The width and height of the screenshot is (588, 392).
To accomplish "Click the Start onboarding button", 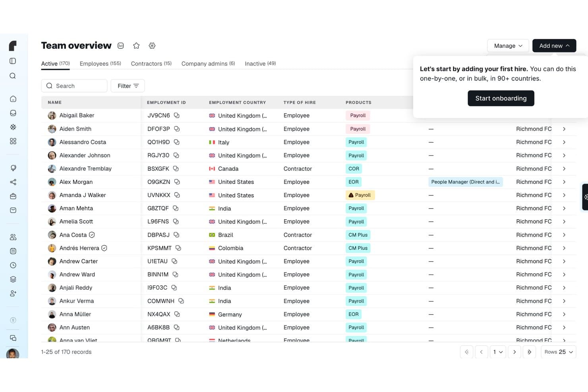I will [x=501, y=98].
